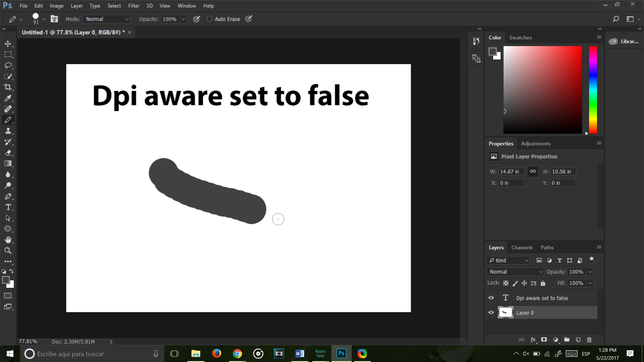Enable the Auto Erase checkbox

pos(209,19)
